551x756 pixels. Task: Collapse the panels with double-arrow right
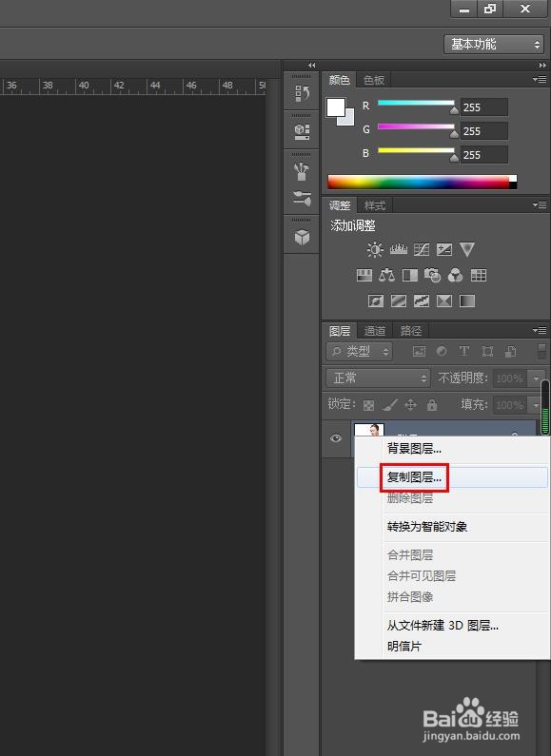[x=542, y=65]
